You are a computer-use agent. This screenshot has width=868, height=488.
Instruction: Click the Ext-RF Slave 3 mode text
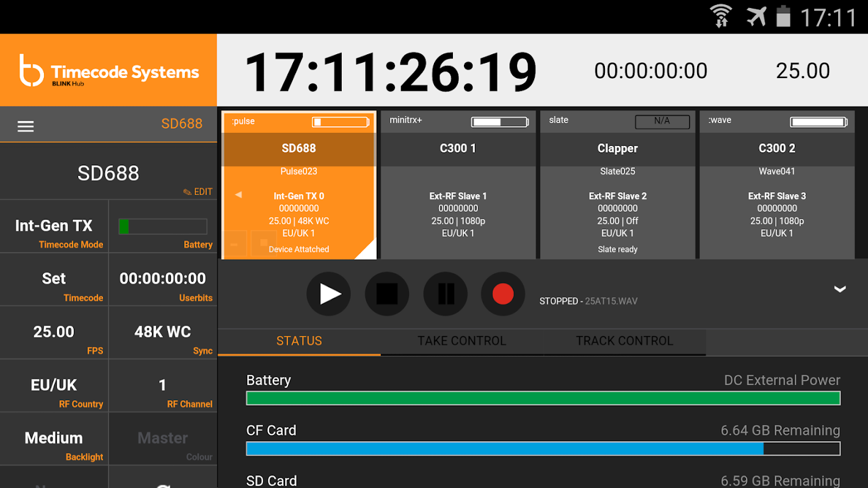coord(777,196)
